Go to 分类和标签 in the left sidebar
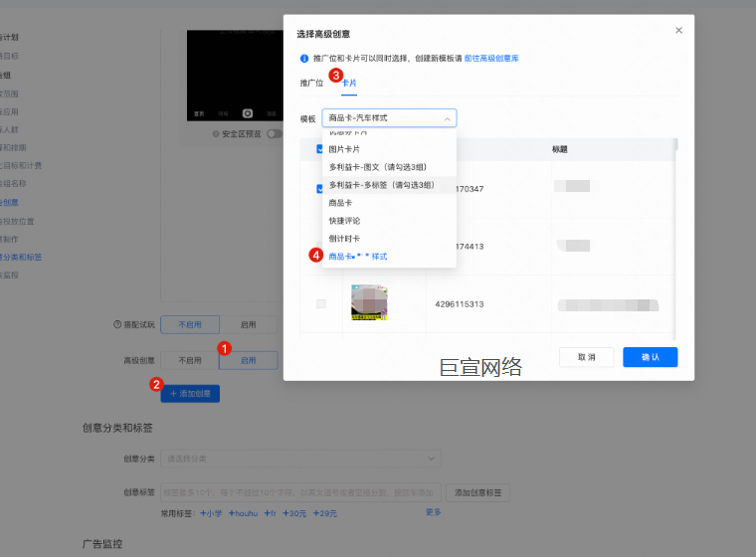 [x=21, y=257]
